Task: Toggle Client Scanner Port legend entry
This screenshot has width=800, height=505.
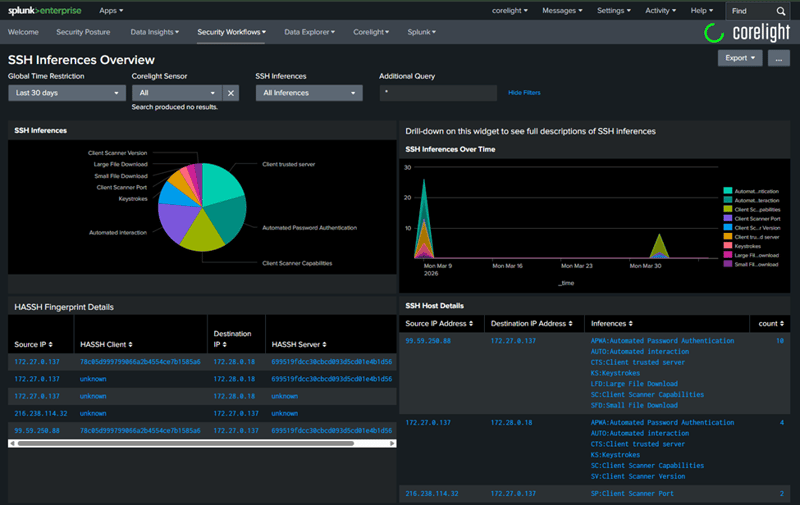Action: coord(755,217)
